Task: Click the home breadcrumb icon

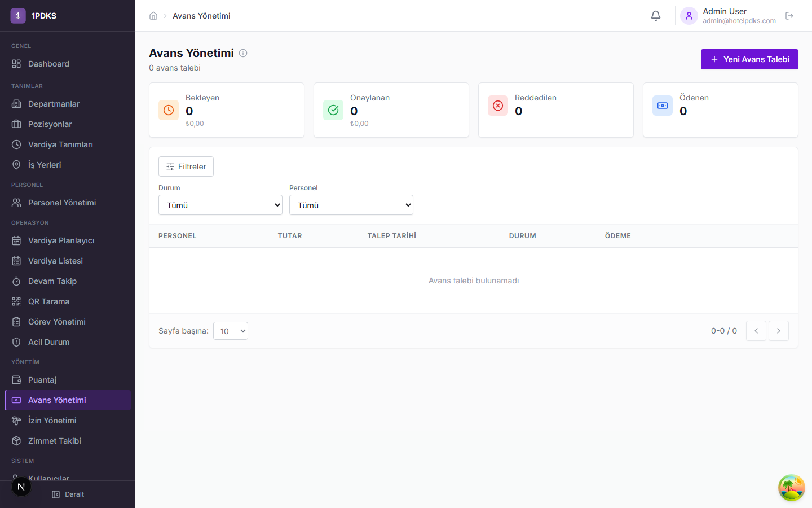Action: (x=153, y=16)
